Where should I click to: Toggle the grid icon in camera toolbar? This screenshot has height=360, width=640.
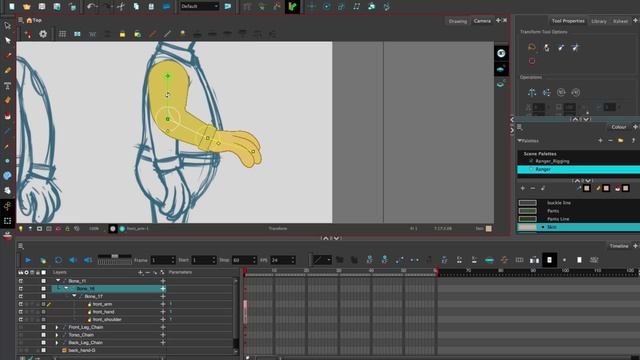(x=62, y=34)
